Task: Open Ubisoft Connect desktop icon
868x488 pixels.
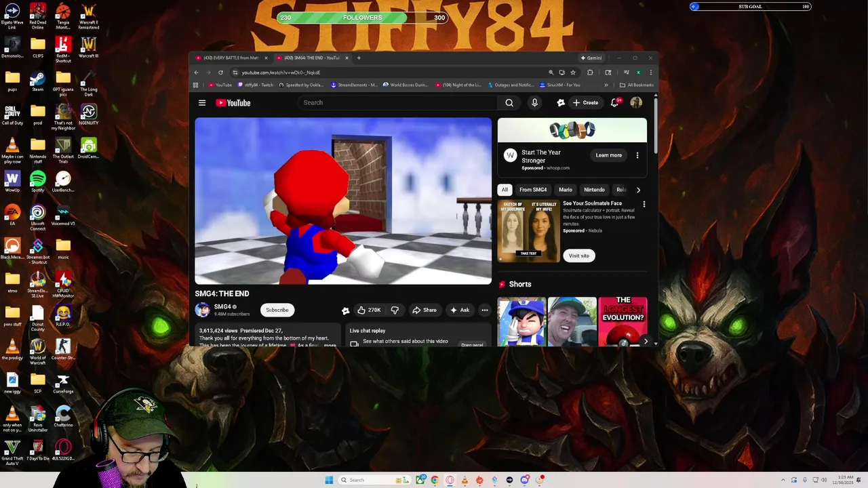Action: coord(38,218)
